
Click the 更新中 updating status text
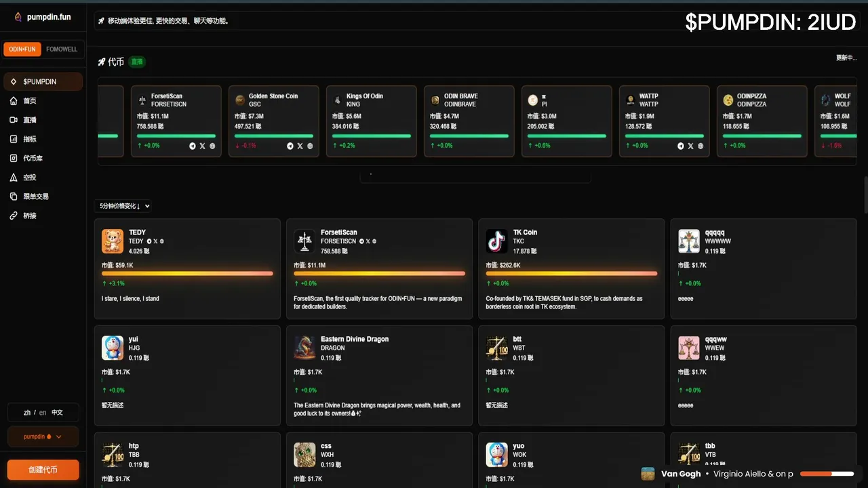pos(846,58)
